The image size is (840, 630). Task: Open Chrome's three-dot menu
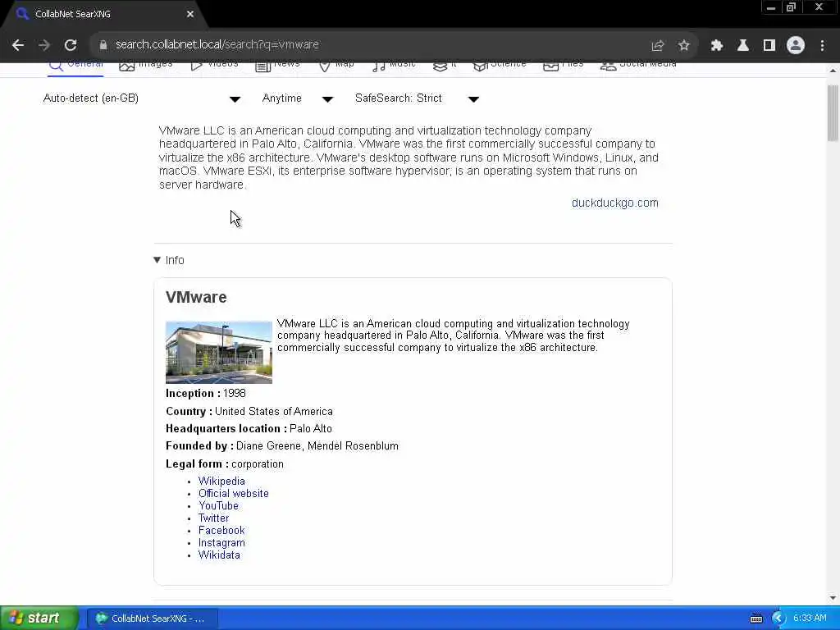(x=822, y=46)
